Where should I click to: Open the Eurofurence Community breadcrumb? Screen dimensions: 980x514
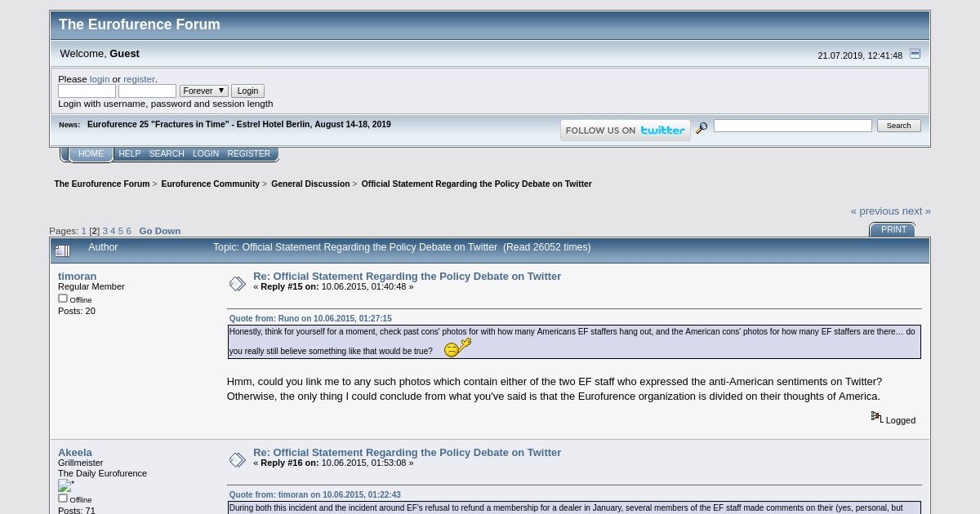tap(210, 184)
